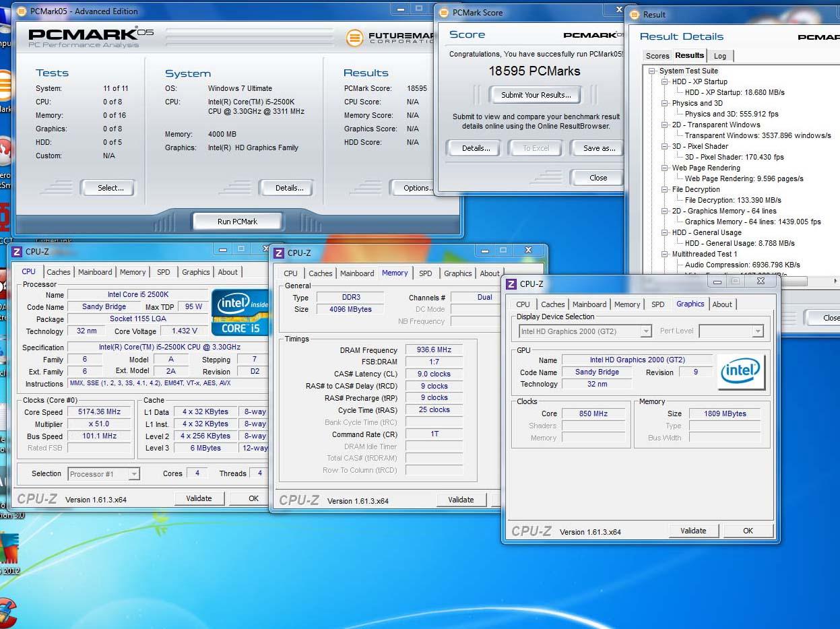840x629 pixels.
Task: Click the CPU-Z icon in the Memory tab window title
Action: click(x=280, y=253)
